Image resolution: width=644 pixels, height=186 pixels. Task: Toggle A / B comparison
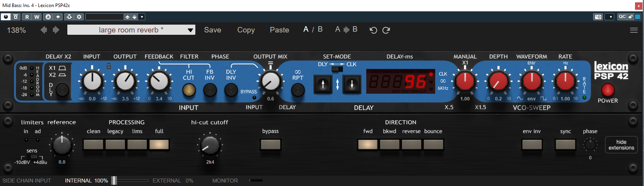click(x=313, y=29)
